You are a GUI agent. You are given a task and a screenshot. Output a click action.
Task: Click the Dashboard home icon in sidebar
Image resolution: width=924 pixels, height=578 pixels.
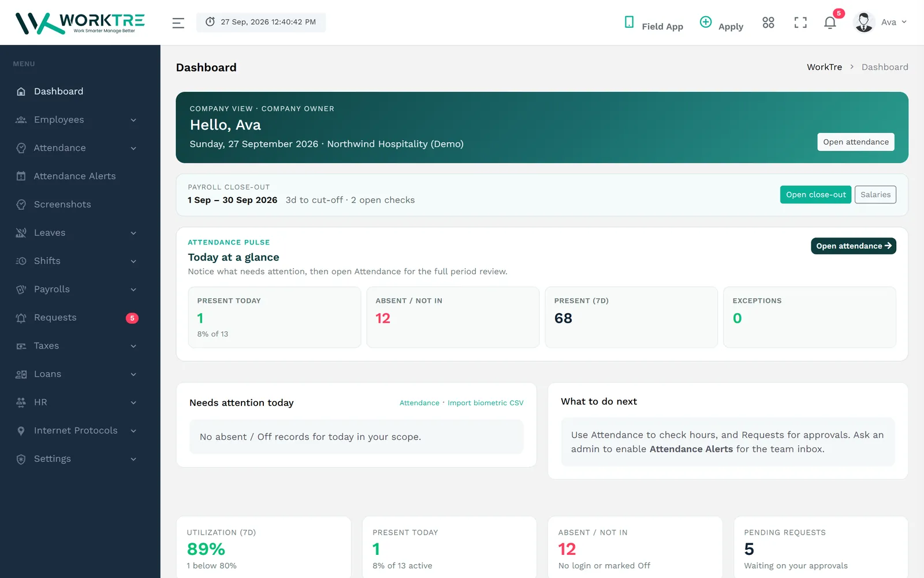click(x=21, y=91)
